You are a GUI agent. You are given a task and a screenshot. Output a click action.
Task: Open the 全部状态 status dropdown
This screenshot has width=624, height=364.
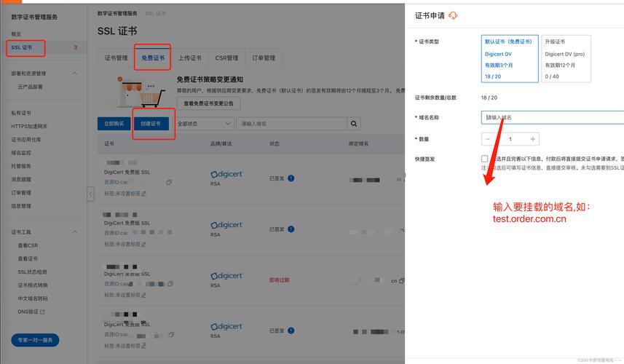point(204,124)
